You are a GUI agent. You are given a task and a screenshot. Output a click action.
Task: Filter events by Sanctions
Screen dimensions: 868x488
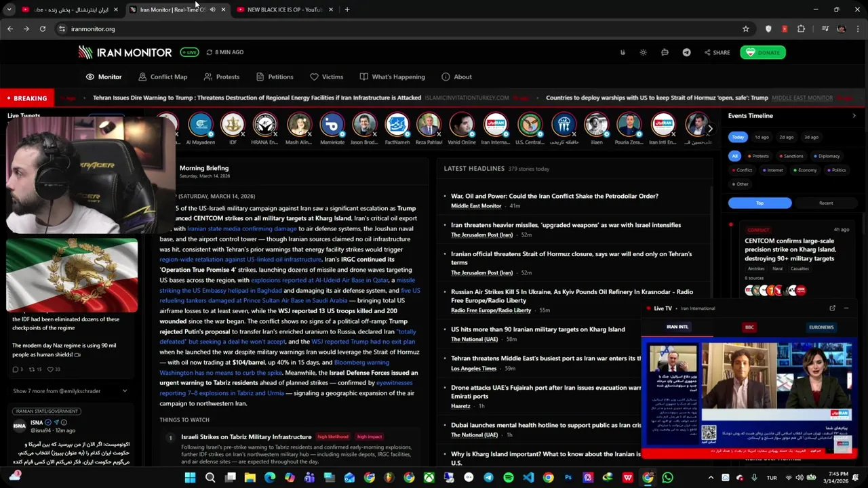pos(791,156)
